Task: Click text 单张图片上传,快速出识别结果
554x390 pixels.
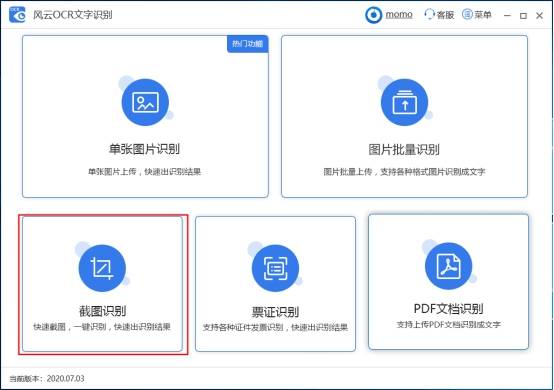Action: (x=144, y=172)
